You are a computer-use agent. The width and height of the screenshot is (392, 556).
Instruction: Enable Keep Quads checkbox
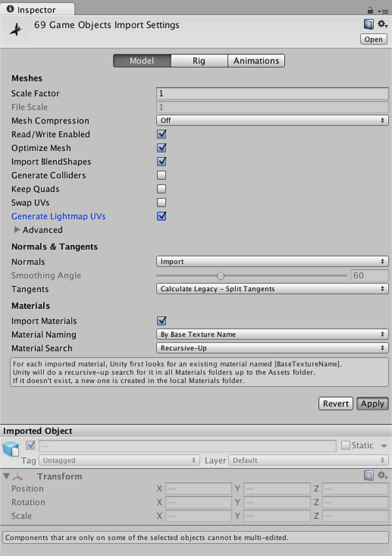161,189
